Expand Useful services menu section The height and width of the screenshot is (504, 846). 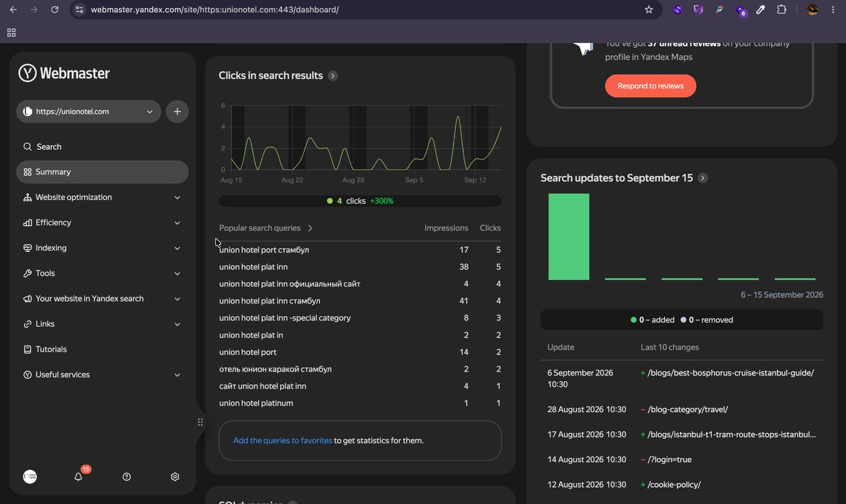click(x=103, y=375)
